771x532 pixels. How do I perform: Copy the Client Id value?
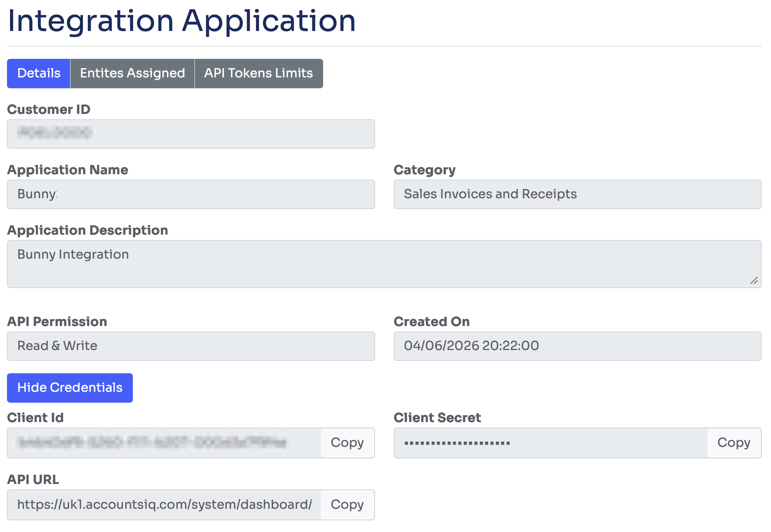348,443
